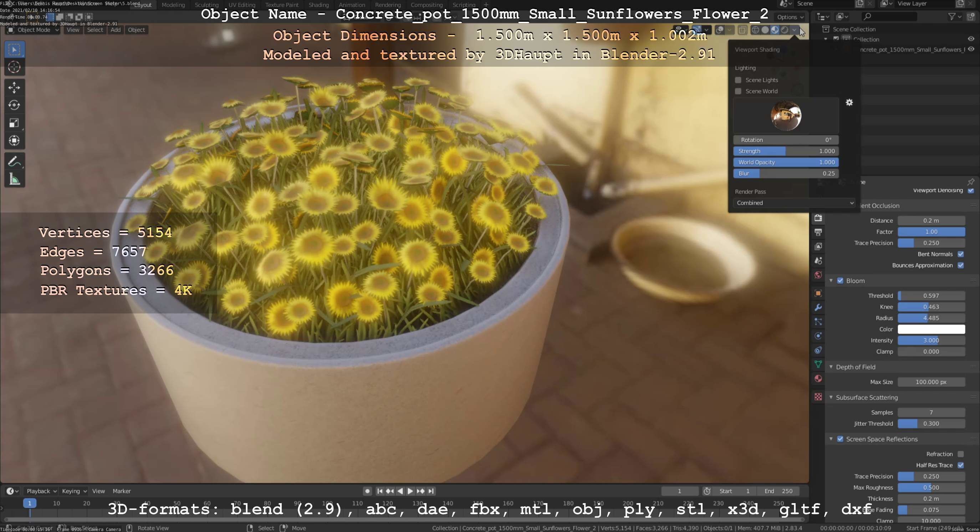980x532 pixels.
Task: Disable Screen Space Reflections checkbox
Action: click(x=840, y=439)
